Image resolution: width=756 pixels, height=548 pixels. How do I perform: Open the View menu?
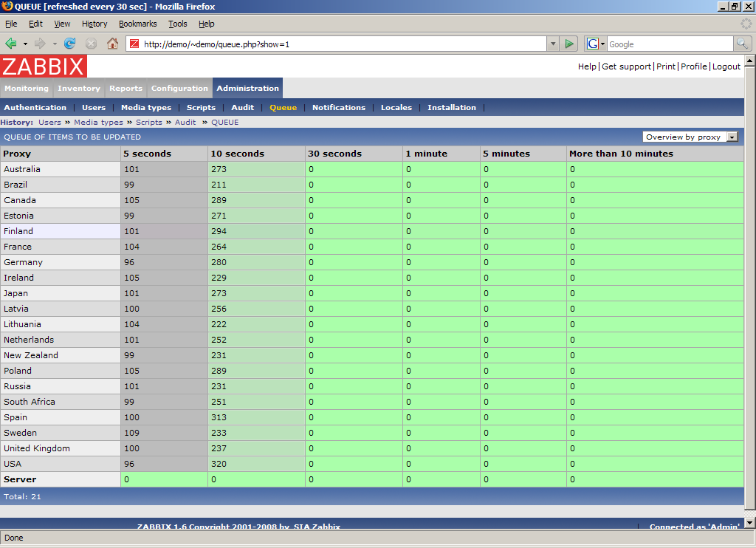point(62,24)
